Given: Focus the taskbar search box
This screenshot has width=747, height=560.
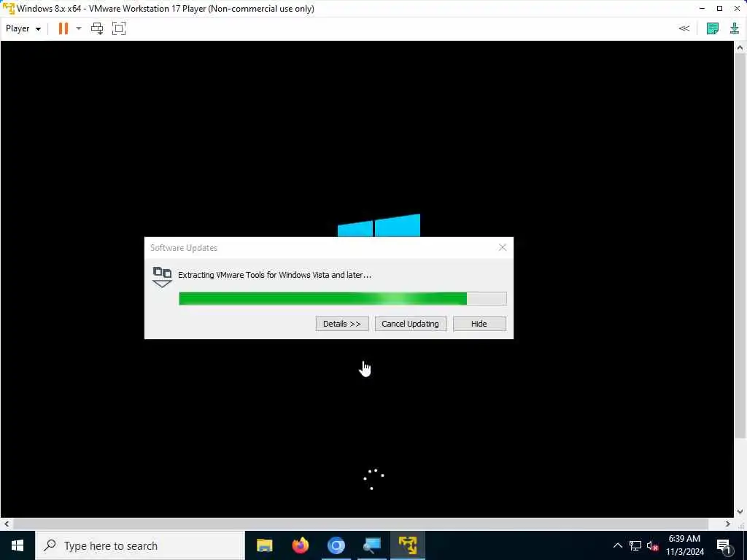Looking at the screenshot, I should click(140, 545).
